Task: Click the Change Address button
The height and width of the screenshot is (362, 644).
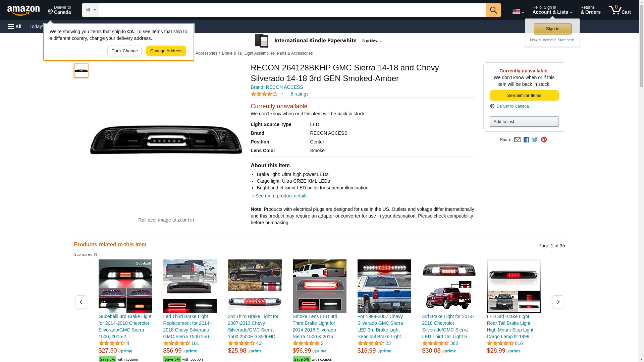Action: 166,51
